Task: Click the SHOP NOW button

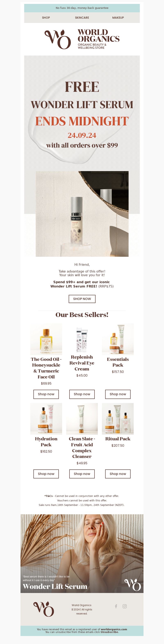Action: [x=82, y=299]
